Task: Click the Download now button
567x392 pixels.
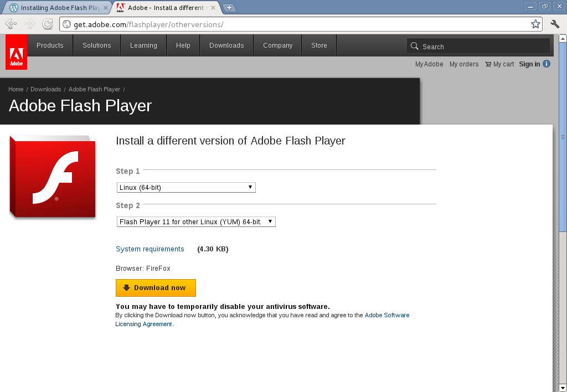Action: pyautogui.click(x=156, y=288)
